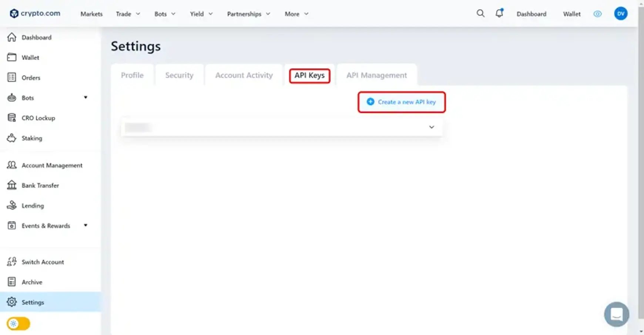Open Switch Account from sidebar
This screenshot has width=644, height=335.
(x=43, y=262)
